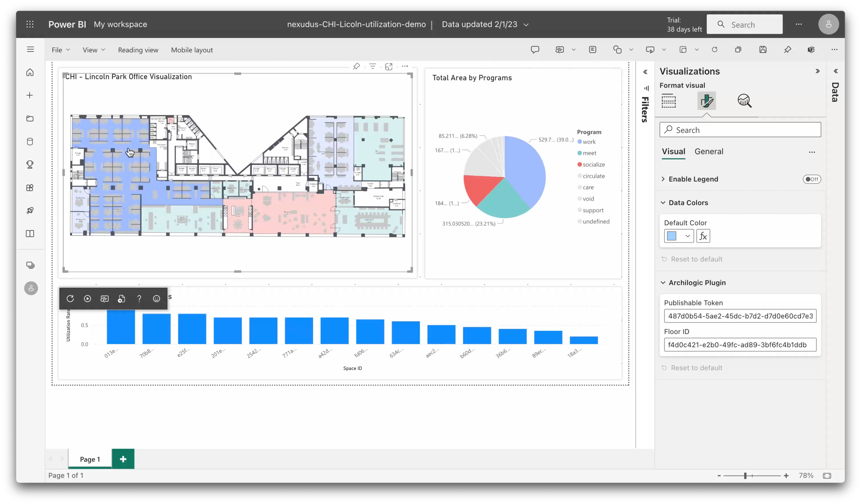This screenshot has height=504, width=861.
Task: Open filter icon on floor plan visual
Action: tap(372, 66)
